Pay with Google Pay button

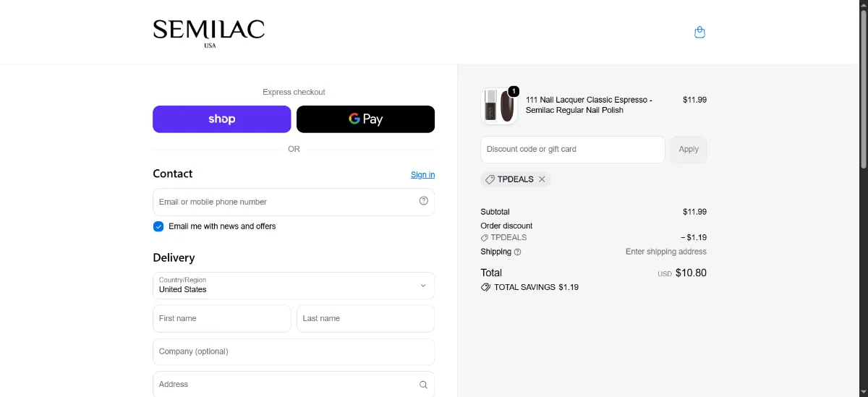[365, 119]
